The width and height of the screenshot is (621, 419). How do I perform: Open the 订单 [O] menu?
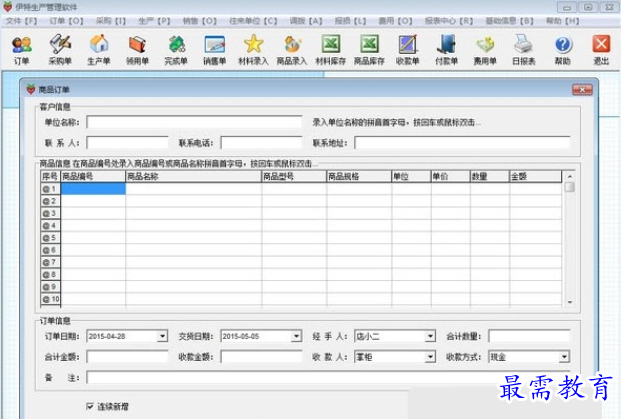(x=66, y=21)
